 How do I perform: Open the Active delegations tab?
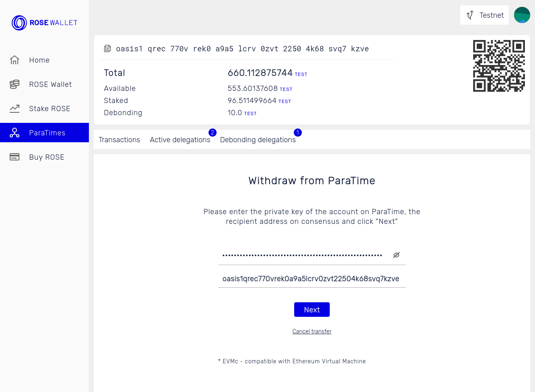[x=180, y=139]
